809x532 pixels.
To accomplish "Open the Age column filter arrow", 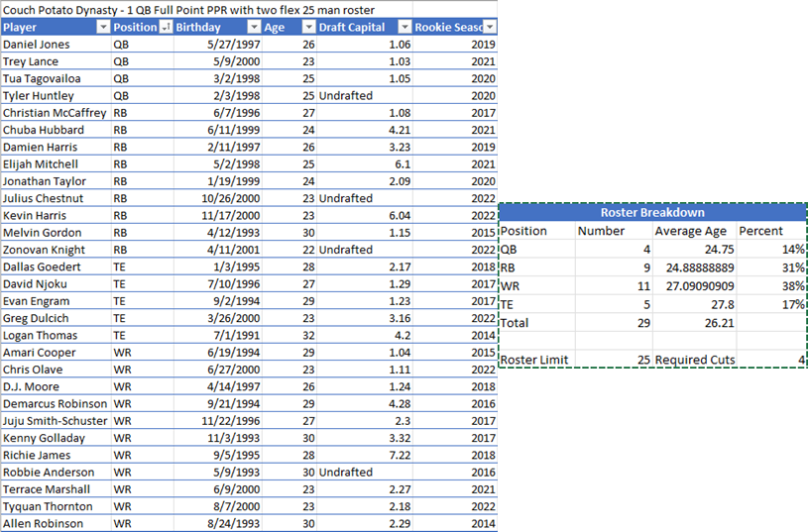I will click(305, 28).
